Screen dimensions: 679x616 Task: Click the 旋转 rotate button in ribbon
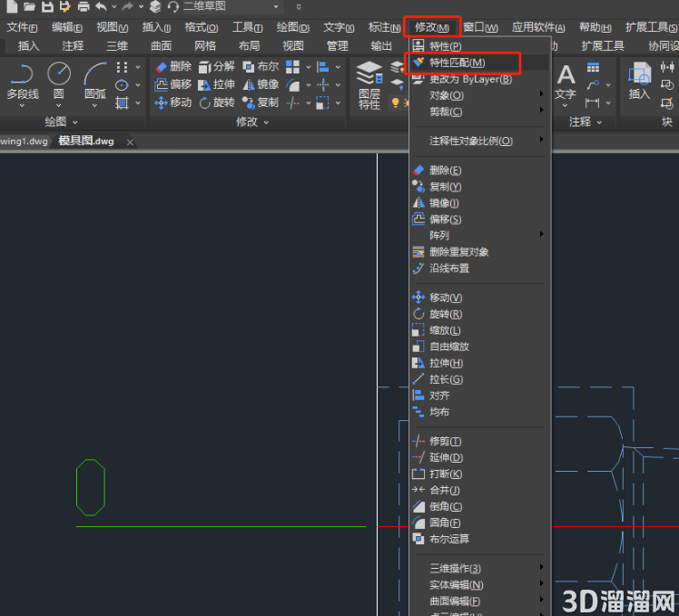(217, 103)
